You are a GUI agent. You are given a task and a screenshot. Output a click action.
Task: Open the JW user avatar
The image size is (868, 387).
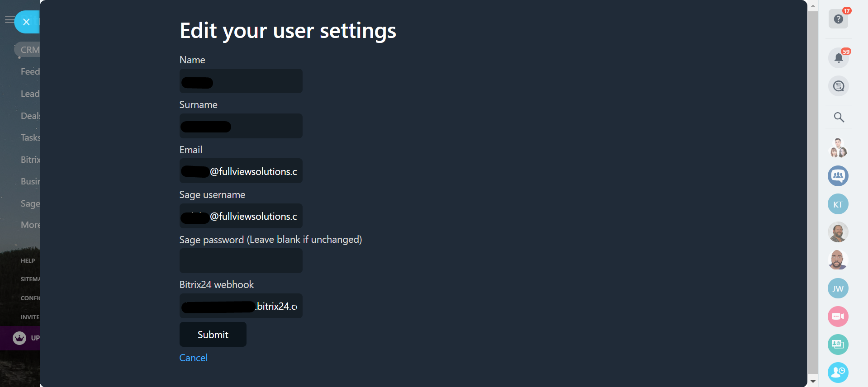pyautogui.click(x=838, y=288)
